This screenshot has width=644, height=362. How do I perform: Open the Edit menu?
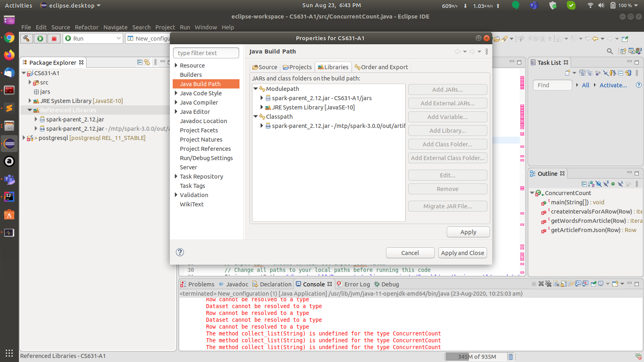pos(41,27)
